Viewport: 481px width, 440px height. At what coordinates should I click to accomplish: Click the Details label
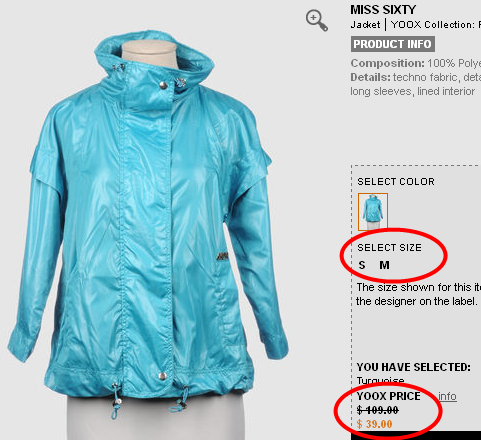tap(370, 77)
